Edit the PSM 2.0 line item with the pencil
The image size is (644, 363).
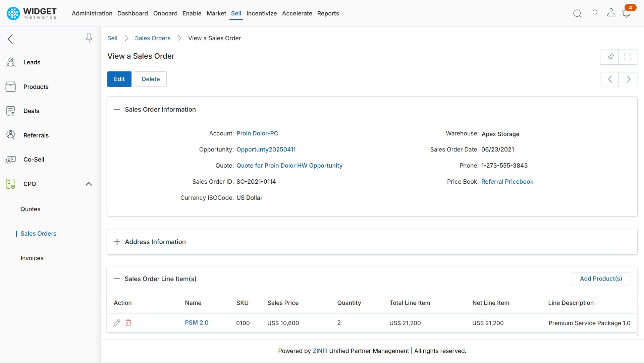117,322
